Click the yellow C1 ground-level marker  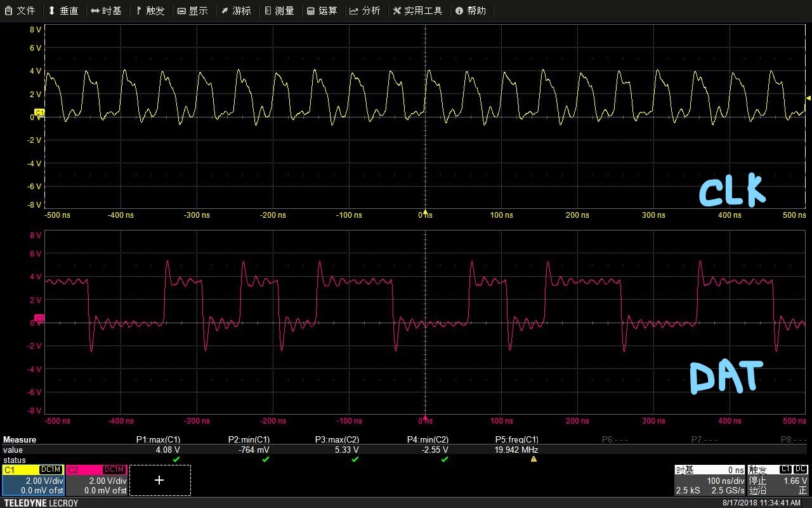point(39,112)
